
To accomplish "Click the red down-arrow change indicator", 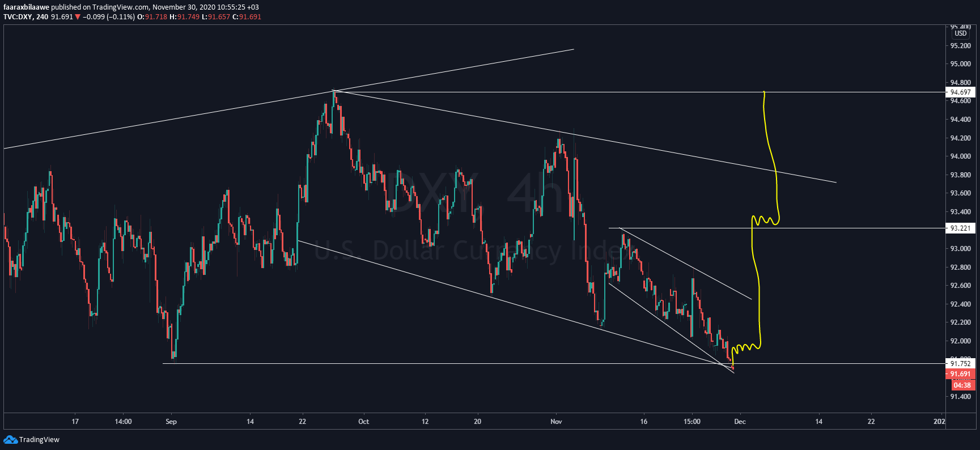I will [78, 17].
